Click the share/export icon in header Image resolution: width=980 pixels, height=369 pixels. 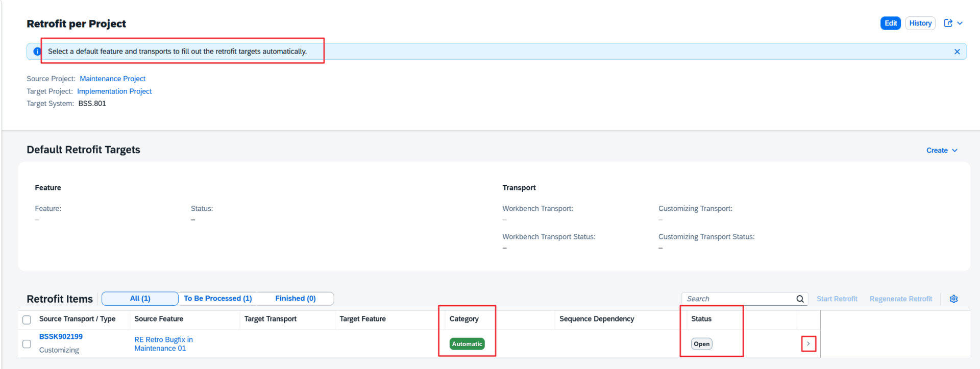[x=948, y=23]
